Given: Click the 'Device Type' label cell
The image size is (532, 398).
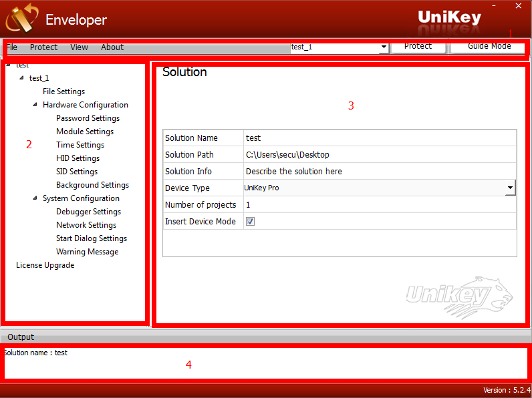Looking at the screenshot, I should pos(203,188).
